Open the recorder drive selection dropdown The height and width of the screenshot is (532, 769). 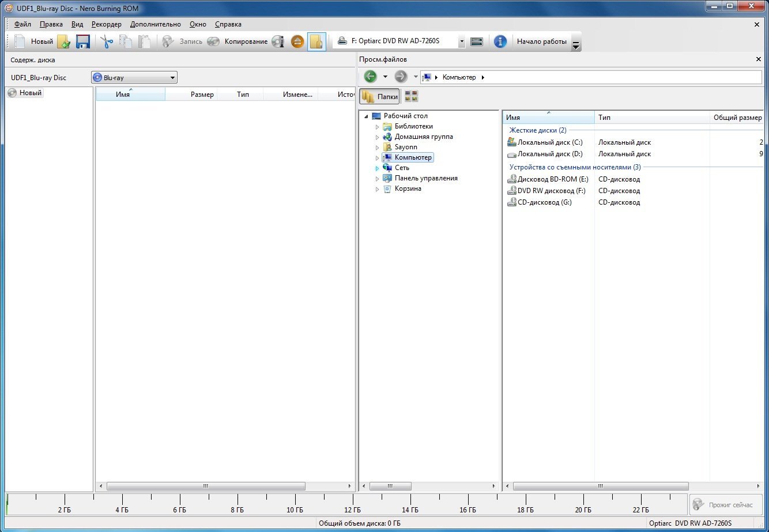[461, 41]
